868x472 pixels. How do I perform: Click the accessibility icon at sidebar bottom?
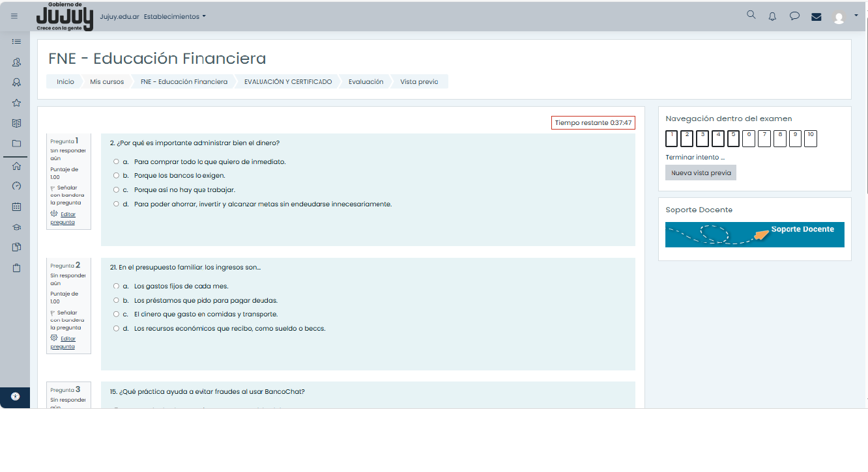click(x=16, y=396)
